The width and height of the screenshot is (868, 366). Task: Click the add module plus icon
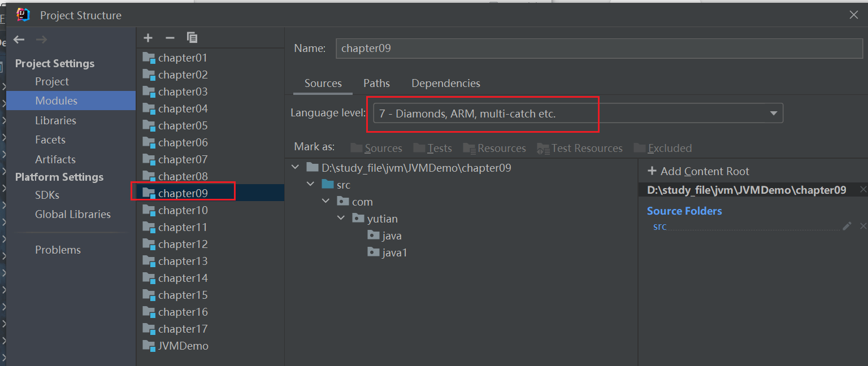point(148,38)
